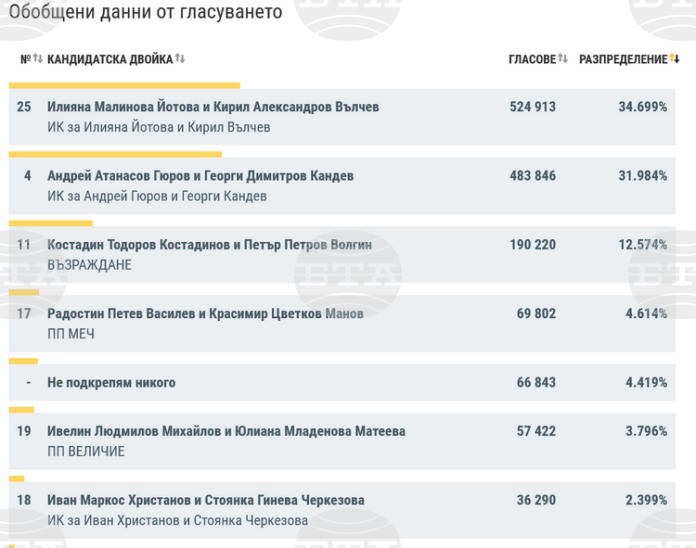Click vote count 483 846
Screen dimensions: 696x548
pos(533,176)
